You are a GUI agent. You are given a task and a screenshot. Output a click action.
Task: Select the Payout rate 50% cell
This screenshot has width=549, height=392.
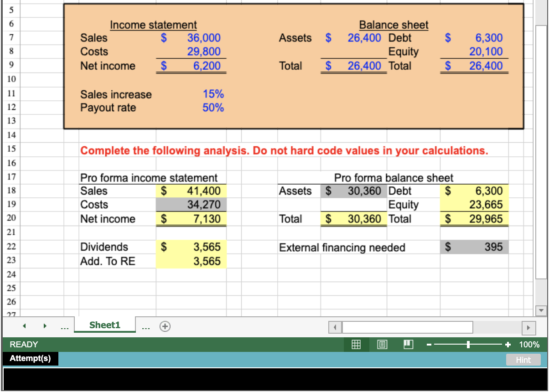(213, 108)
